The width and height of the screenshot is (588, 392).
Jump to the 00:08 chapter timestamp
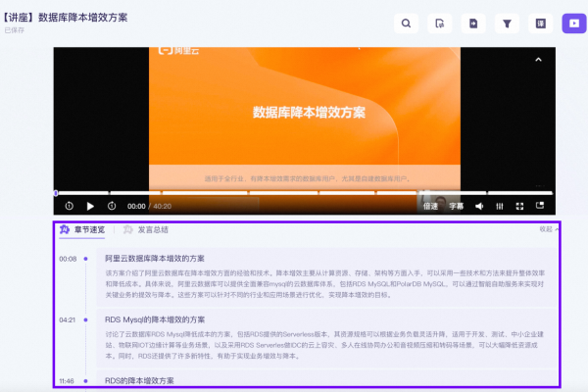coord(68,259)
